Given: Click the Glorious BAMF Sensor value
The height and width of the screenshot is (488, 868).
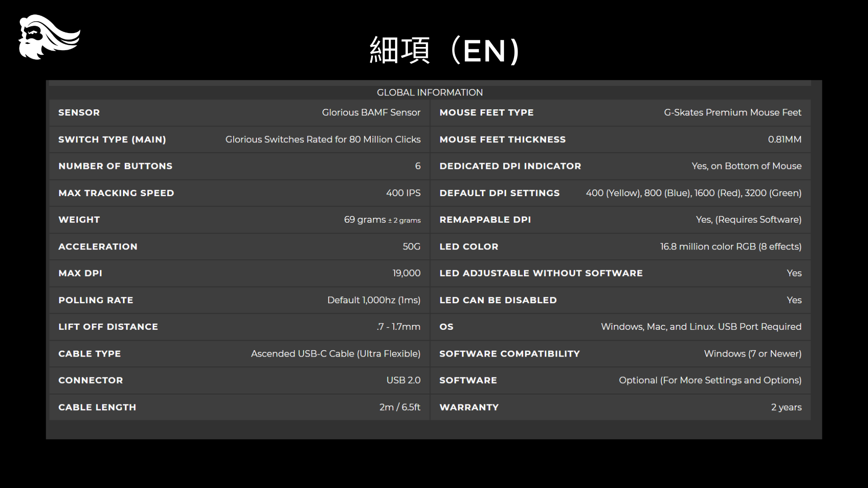Looking at the screenshot, I should click(371, 113).
